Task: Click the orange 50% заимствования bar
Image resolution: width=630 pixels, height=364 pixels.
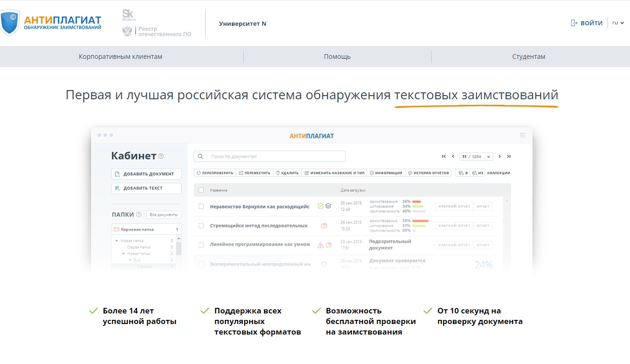Action: point(420,221)
